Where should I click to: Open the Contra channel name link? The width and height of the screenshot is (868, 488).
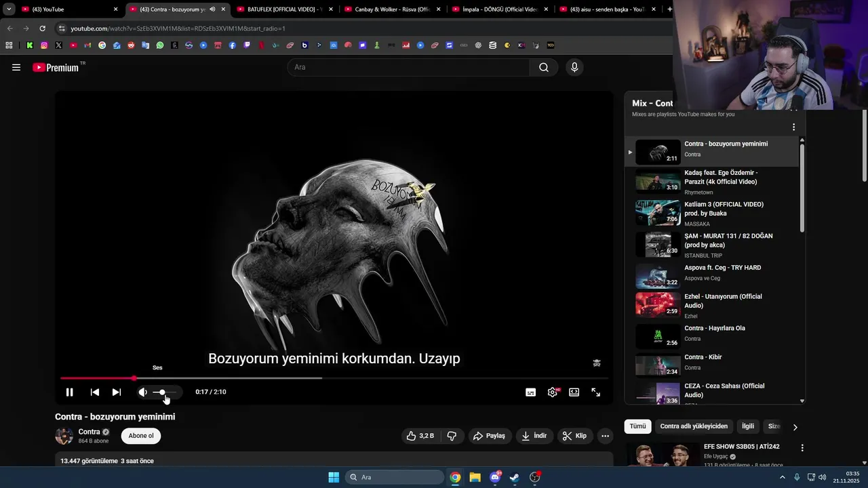pos(89,432)
